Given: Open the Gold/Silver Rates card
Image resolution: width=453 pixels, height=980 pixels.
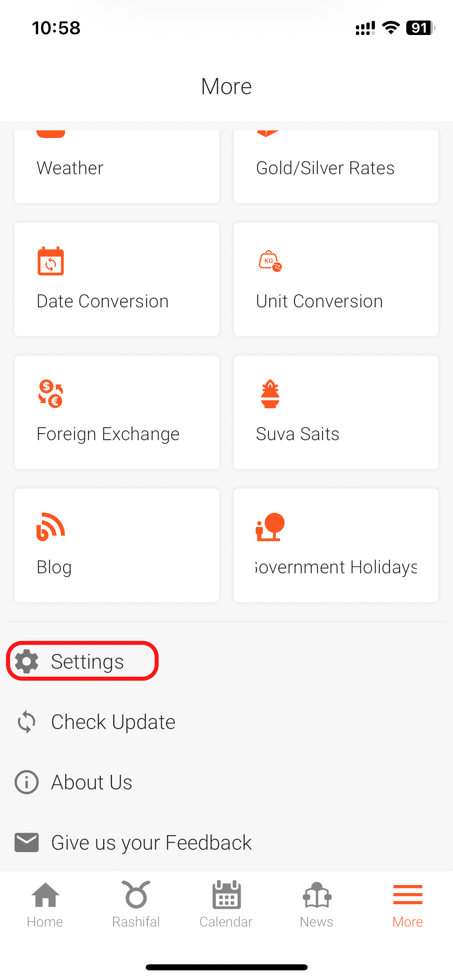Looking at the screenshot, I should pos(336,167).
